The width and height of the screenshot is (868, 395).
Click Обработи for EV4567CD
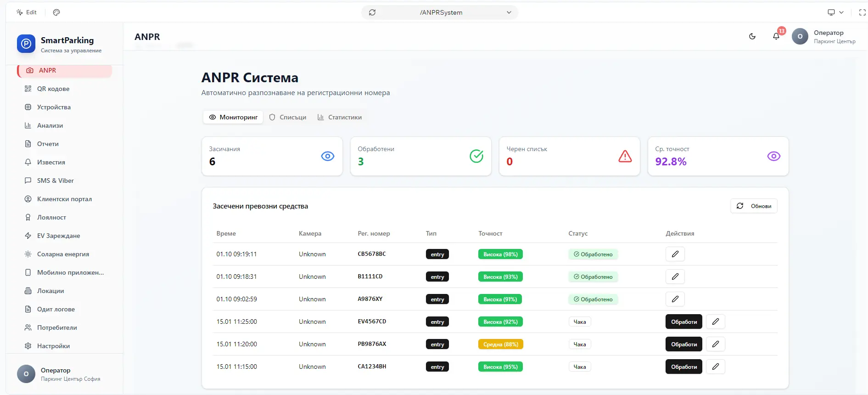(684, 322)
